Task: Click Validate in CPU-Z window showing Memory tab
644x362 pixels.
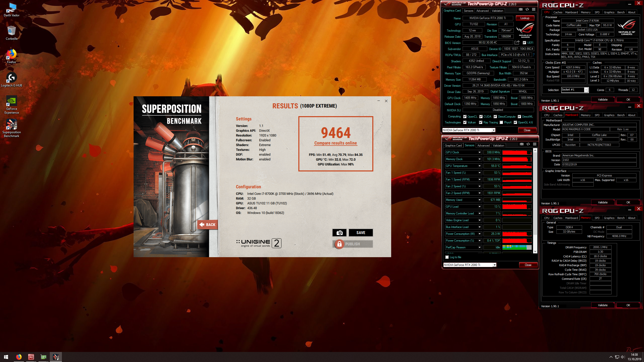Action: pos(603,305)
